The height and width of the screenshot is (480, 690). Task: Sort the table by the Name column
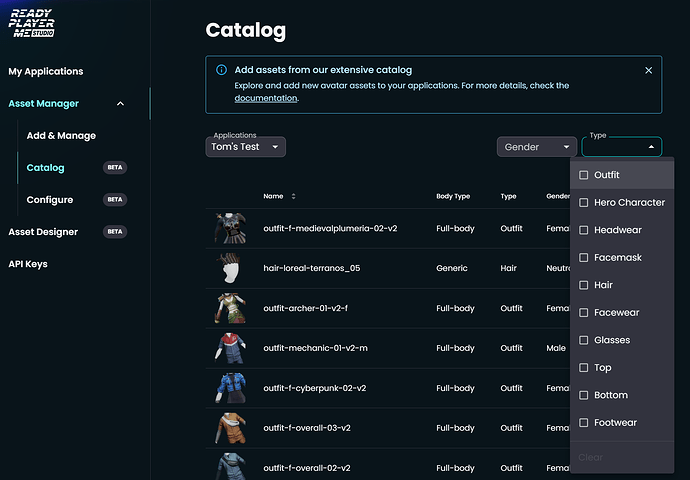pos(293,196)
